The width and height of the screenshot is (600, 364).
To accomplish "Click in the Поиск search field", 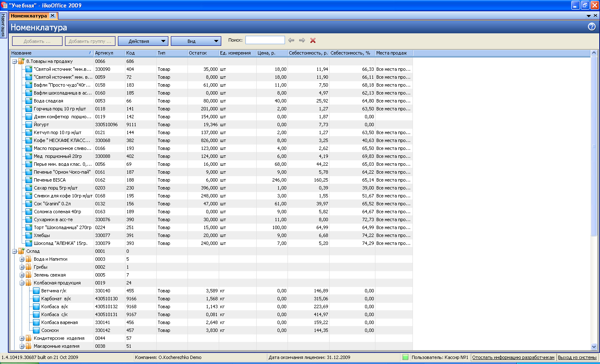I will point(265,40).
